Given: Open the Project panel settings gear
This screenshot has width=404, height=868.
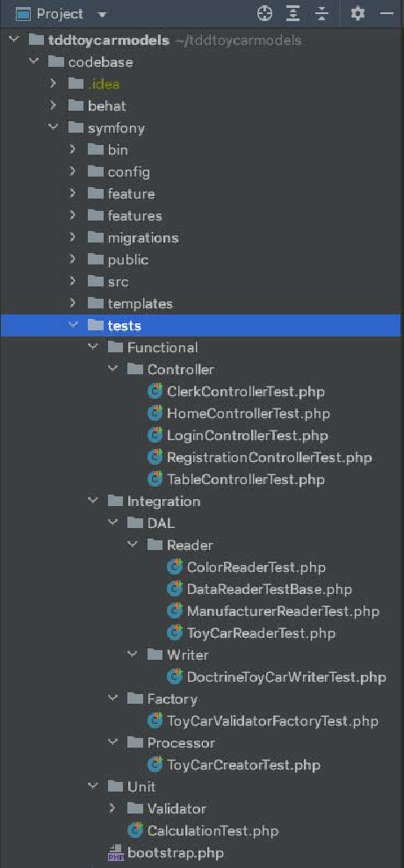Looking at the screenshot, I should [x=358, y=14].
